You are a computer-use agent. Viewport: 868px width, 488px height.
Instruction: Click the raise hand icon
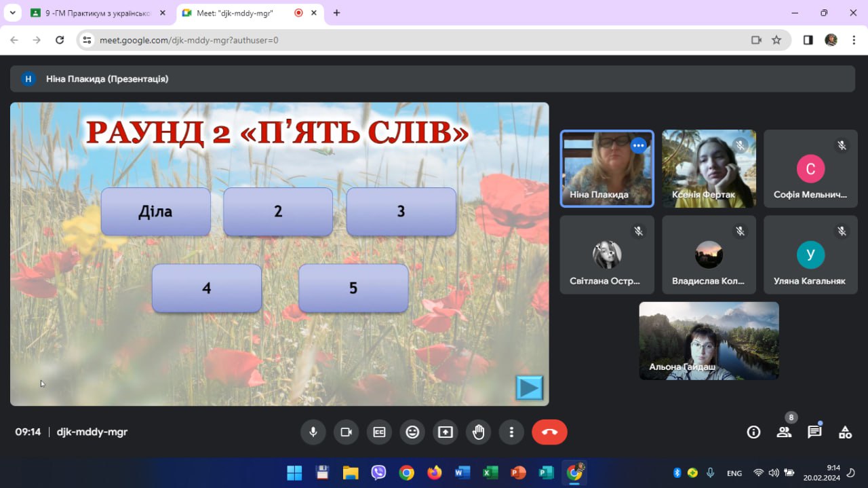tap(478, 432)
